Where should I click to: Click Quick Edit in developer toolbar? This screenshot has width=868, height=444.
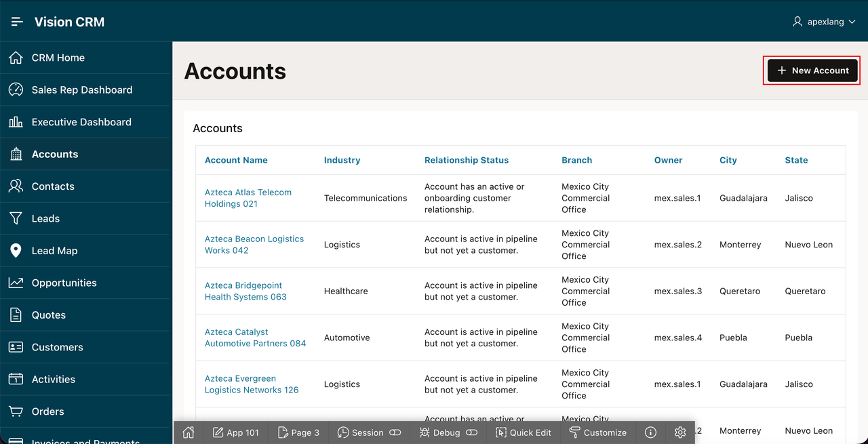(x=524, y=432)
